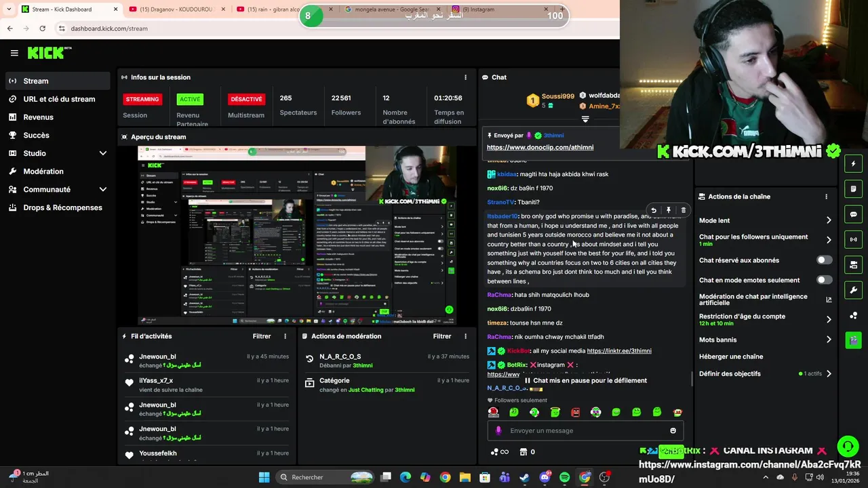Switch to Draganov YouTube browser tab
The width and height of the screenshot is (868, 488).
pos(176,9)
